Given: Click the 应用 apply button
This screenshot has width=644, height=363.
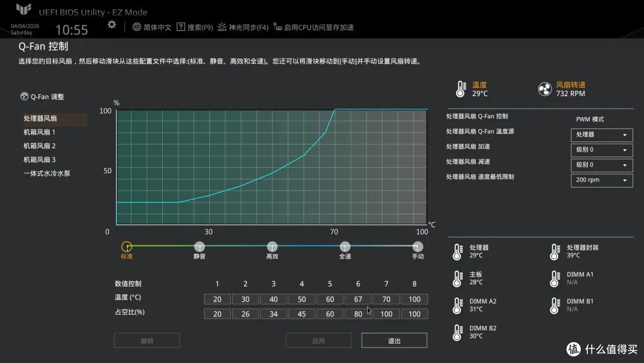Looking at the screenshot, I should 318,340.
